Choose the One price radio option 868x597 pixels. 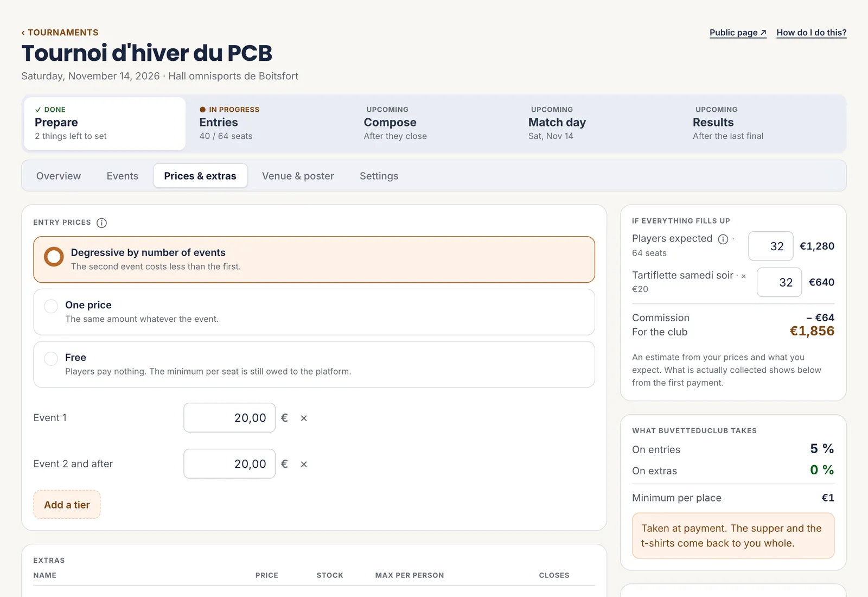(x=314, y=312)
